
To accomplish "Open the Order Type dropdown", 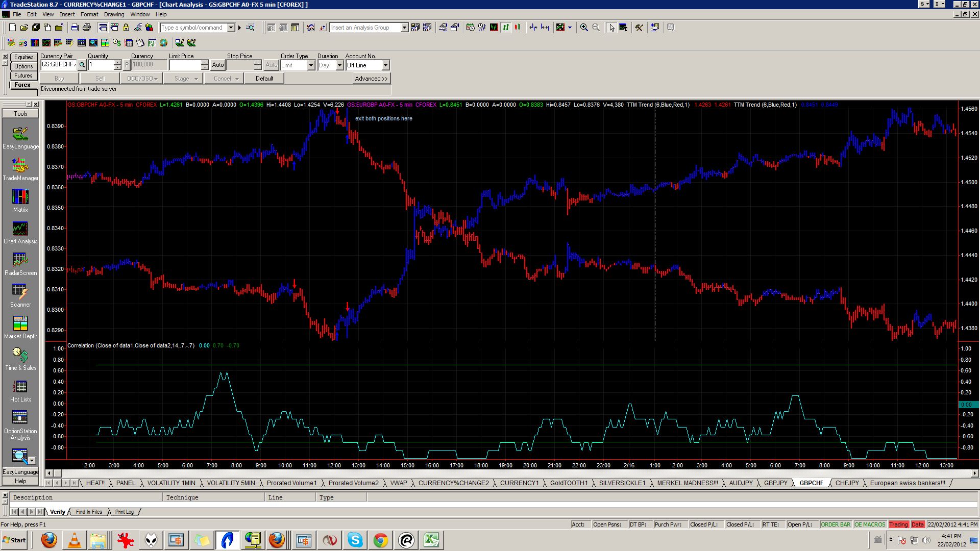I will coord(311,65).
